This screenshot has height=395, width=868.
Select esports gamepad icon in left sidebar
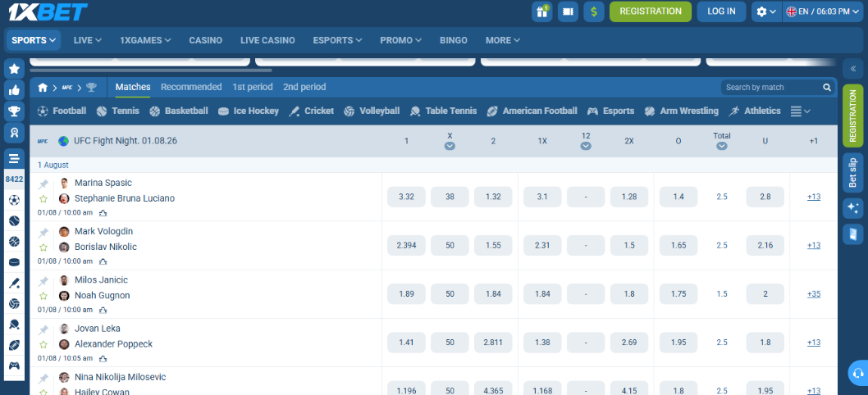click(15, 365)
